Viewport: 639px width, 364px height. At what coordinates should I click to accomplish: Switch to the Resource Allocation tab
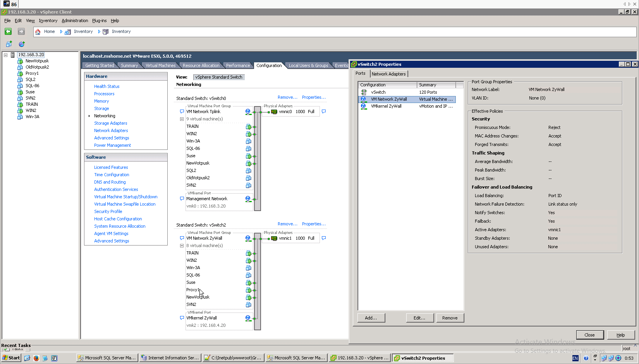click(x=201, y=65)
